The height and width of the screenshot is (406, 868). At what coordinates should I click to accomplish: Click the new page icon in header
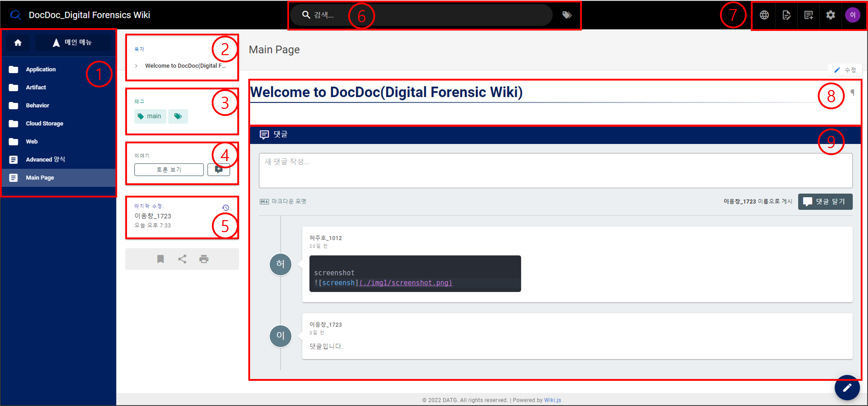(x=808, y=15)
